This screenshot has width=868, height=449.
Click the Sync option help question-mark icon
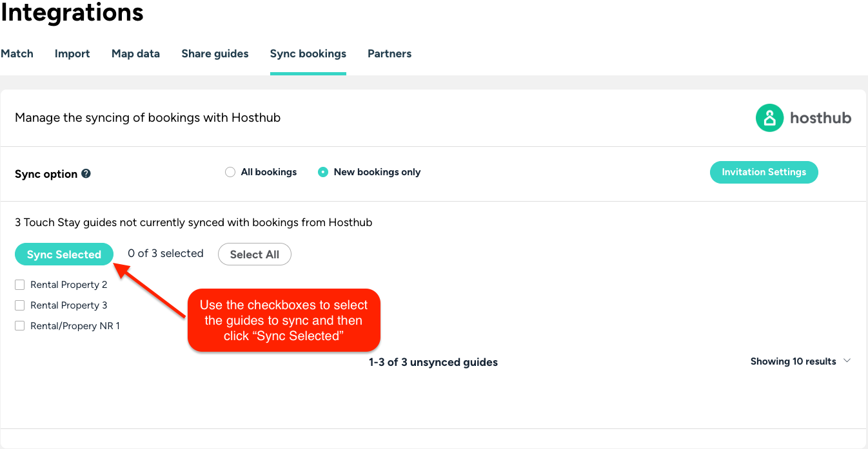click(86, 174)
